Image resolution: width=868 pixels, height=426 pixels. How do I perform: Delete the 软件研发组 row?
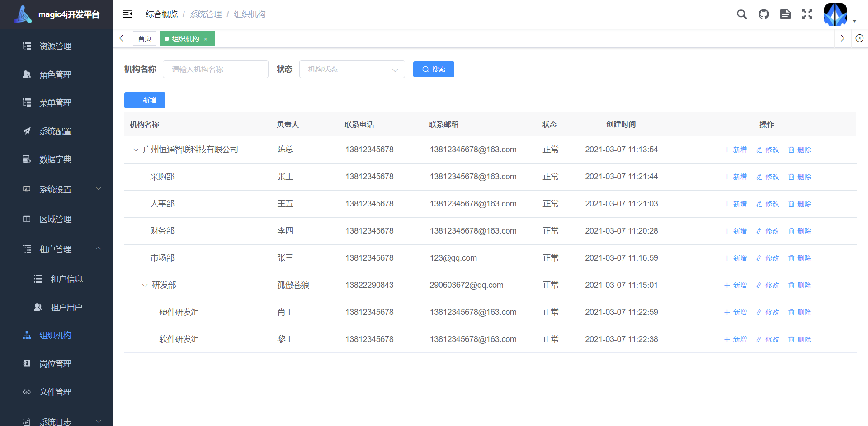[x=800, y=339]
